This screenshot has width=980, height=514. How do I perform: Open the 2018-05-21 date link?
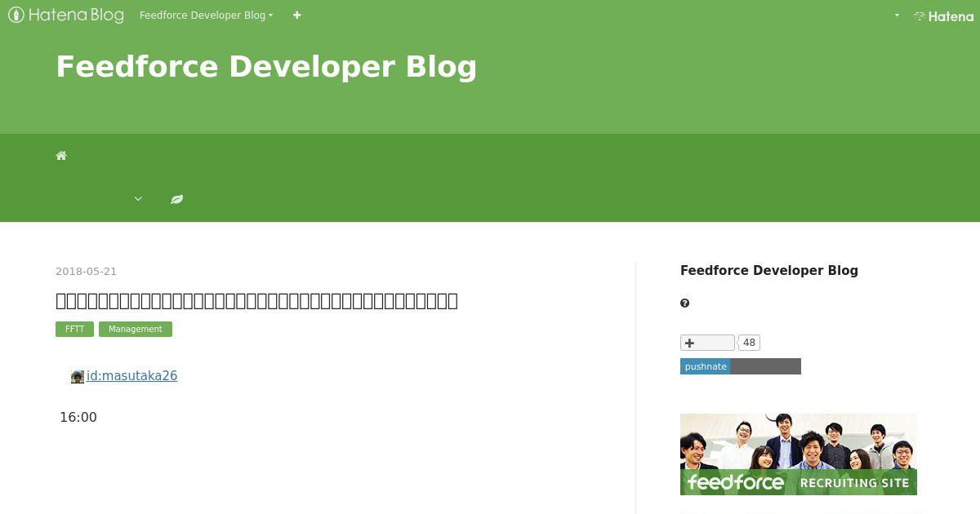[86, 271]
